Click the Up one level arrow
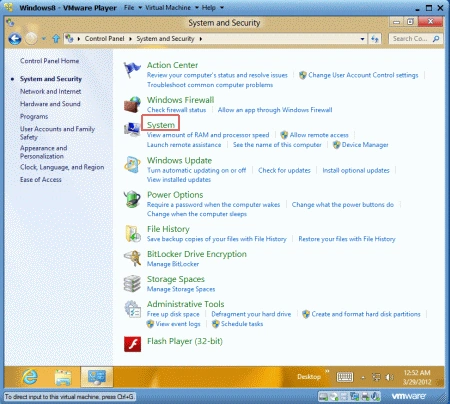Screen dimensions: 450x404 56,39
